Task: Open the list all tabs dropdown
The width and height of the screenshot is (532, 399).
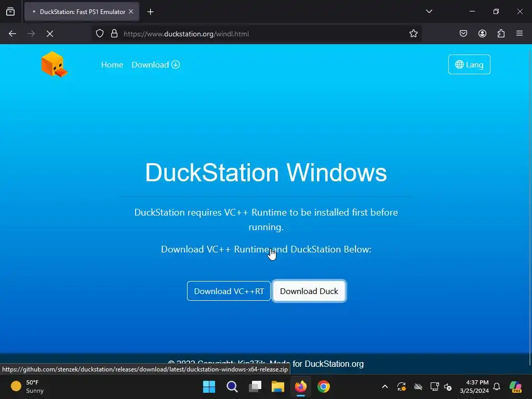Action: 429,11
